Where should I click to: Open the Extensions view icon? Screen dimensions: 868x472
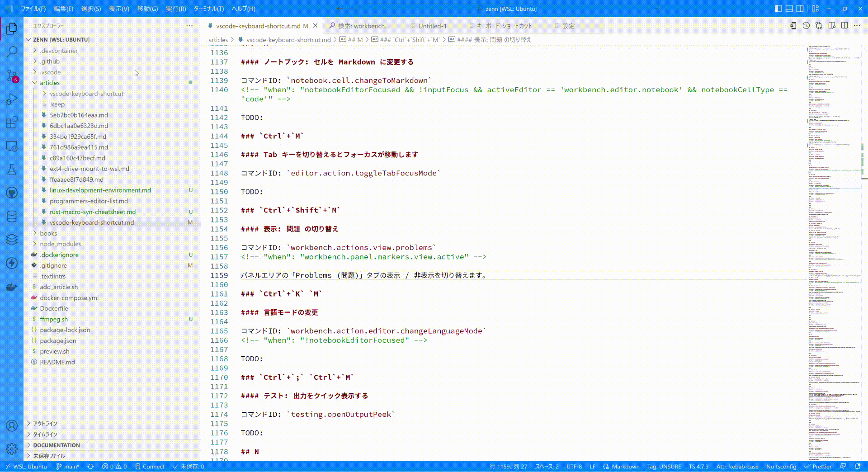(12, 123)
